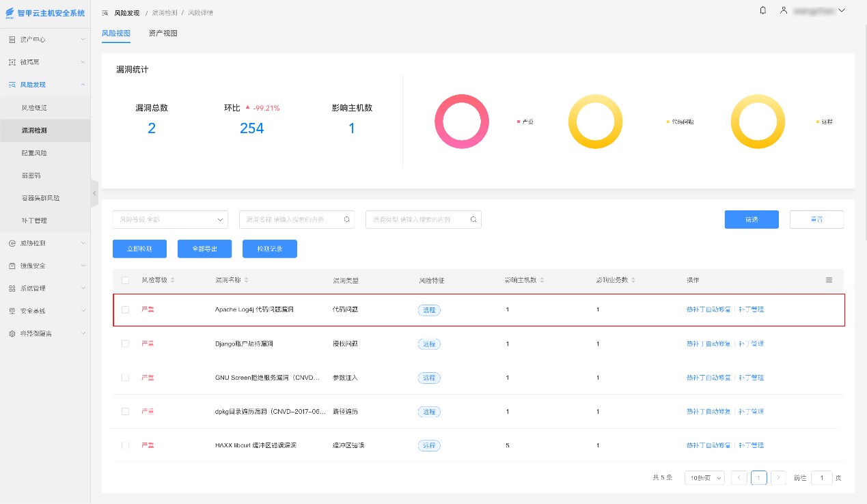Check the Django账户劫持漏洞 row checkbox
The height and width of the screenshot is (504, 867).
coord(125,344)
